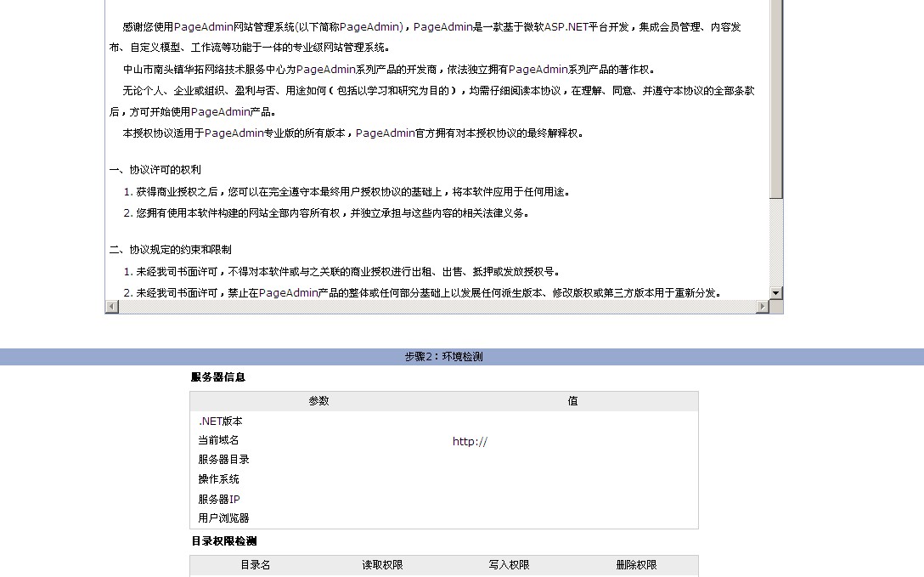
Task: Click the paragraph starting '本授权协议适用于PageAdmin'
Action: (x=353, y=133)
